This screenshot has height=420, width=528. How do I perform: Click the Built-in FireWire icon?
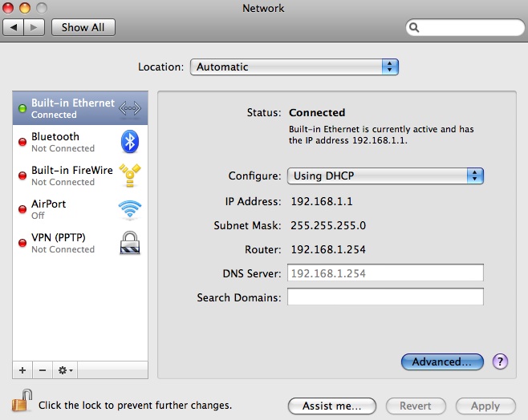click(x=129, y=176)
